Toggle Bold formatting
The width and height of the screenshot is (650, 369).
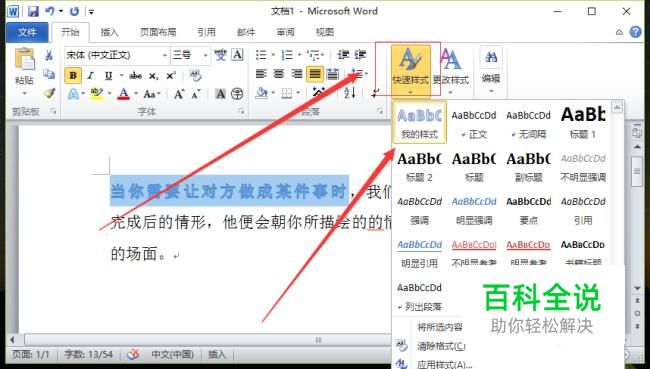[73, 75]
